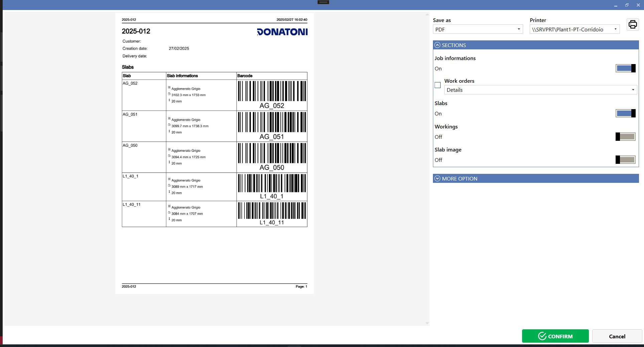Open the Save as PDF dropdown
The height and width of the screenshot is (347, 644).
[x=478, y=29]
